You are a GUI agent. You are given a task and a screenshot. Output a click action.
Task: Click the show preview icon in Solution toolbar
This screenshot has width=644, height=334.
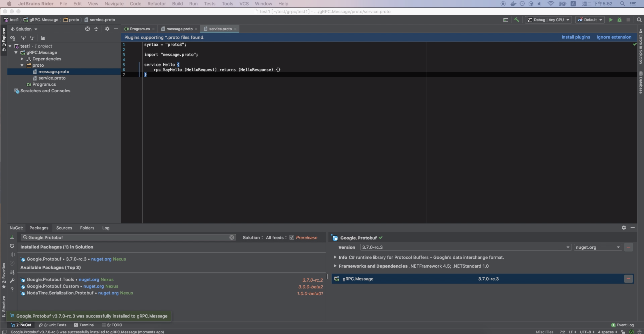pyautogui.click(x=43, y=38)
